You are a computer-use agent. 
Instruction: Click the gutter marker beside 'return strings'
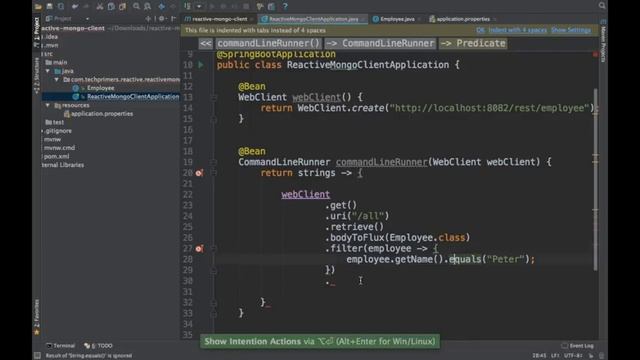(199, 173)
